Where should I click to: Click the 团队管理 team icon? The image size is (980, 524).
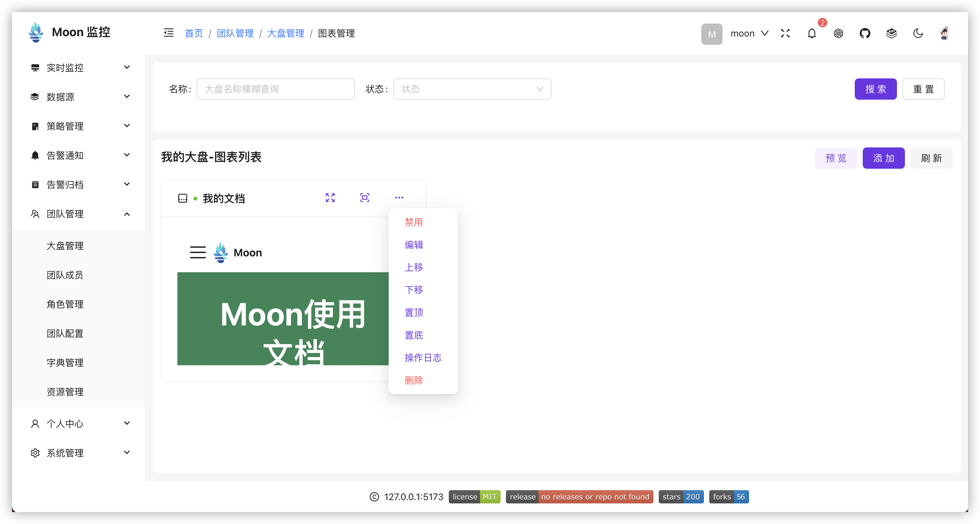click(x=35, y=214)
